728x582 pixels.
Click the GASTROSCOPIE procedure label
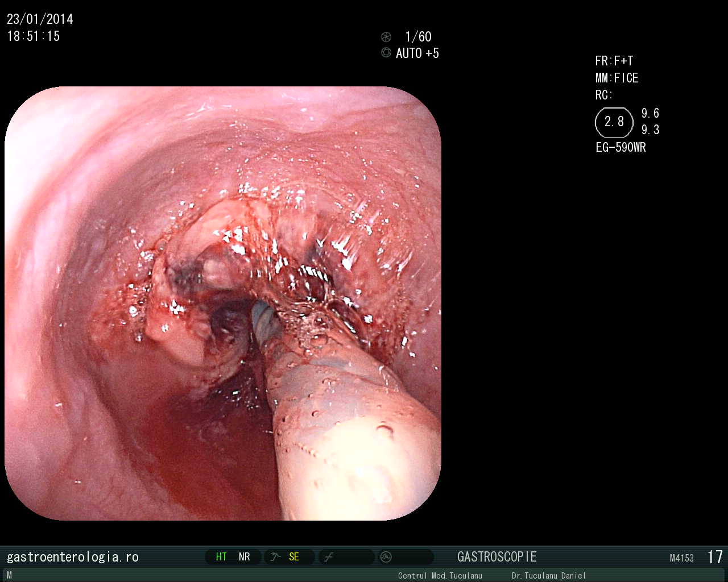(497, 557)
